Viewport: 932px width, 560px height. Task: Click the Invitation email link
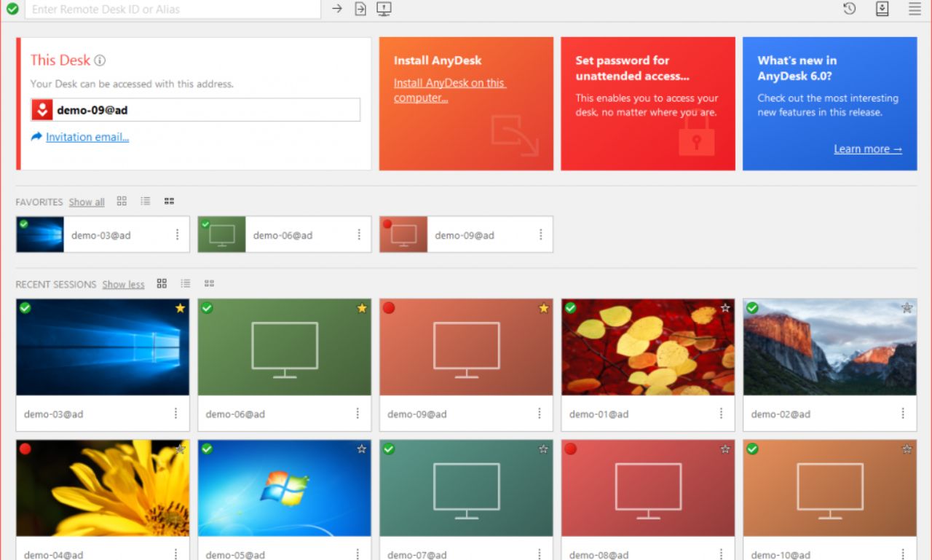tap(87, 137)
